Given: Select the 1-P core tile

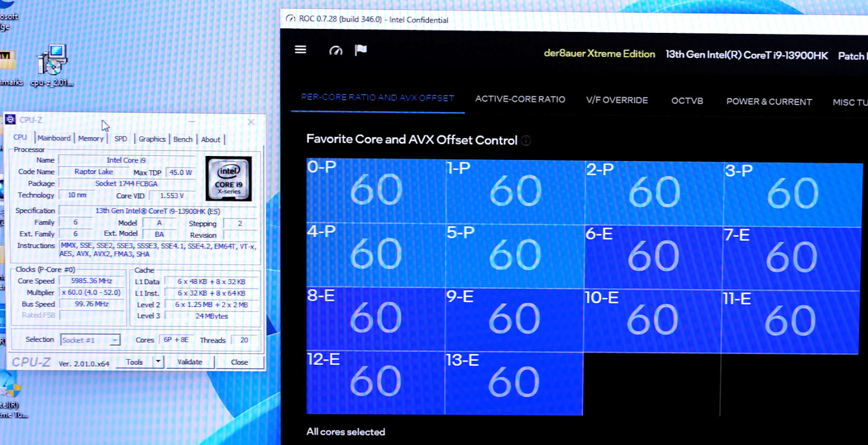Looking at the screenshot, I should pyautogui.click(x=515, y=192).
